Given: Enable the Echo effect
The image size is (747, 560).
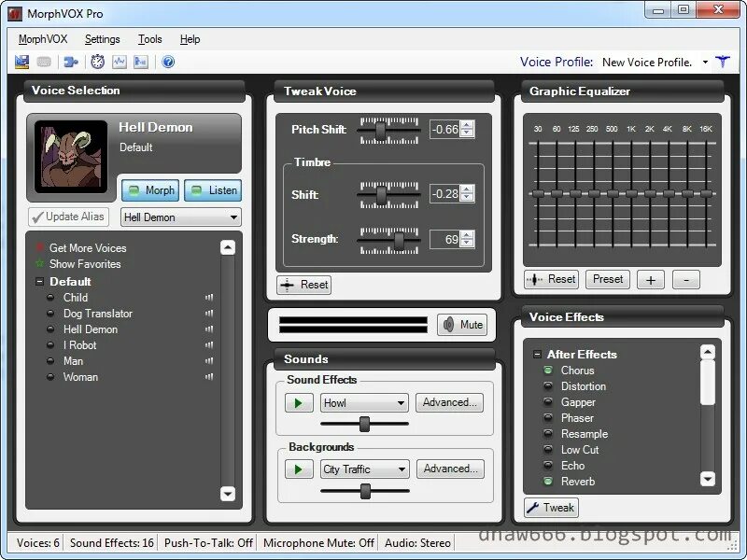Looking at the screenshot, I should coord(548,465).
